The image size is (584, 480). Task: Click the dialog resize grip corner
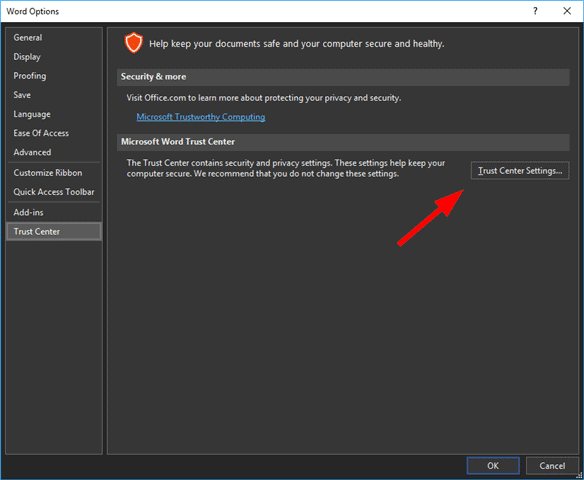580,476
